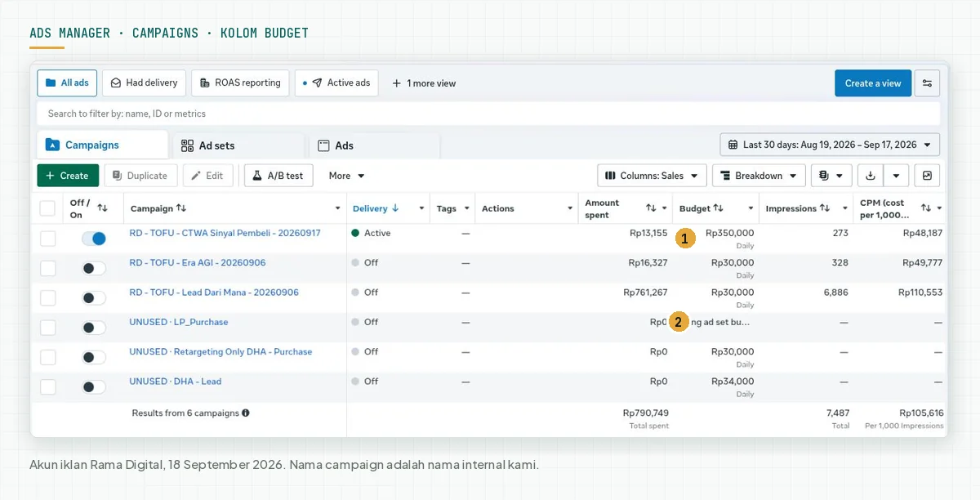This screenshot has width=980, height=500.
Task: Tick the select-all checkbox in table header
Action: point(47,208)
